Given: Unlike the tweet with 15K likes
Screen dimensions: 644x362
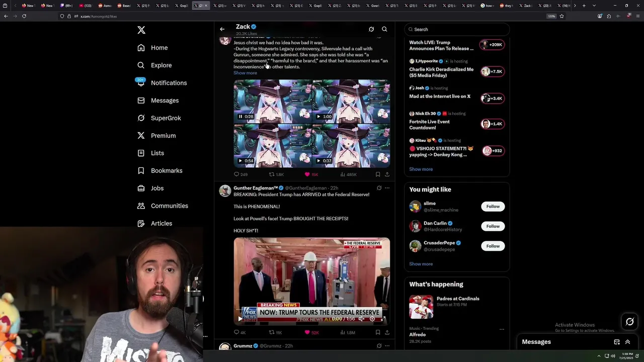Looking at the screenshot, I should pyautogui.click(x=311, y=174).
